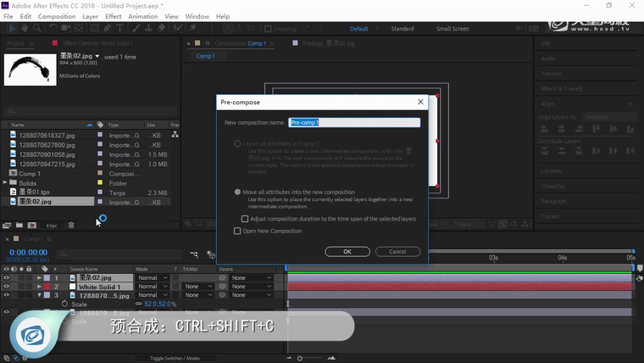Viewport: 644px width, 363px height.
Task: Expand the Solids folder in Project
Action: 7,183
